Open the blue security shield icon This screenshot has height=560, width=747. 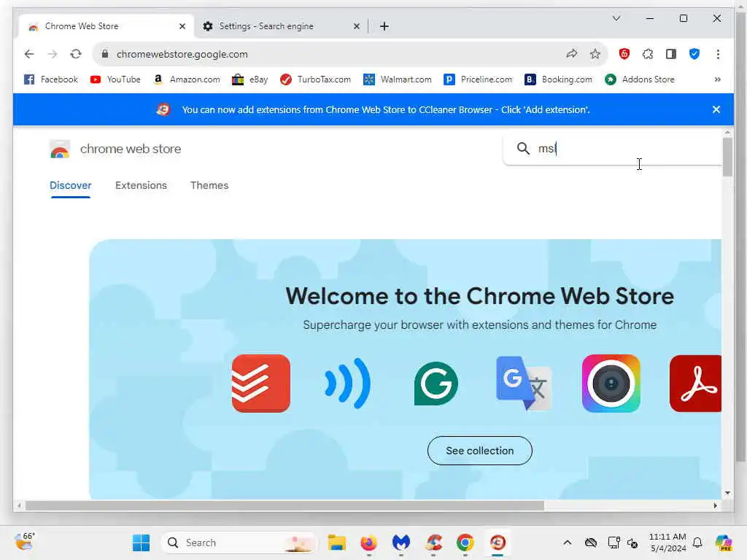click(694, 54)
